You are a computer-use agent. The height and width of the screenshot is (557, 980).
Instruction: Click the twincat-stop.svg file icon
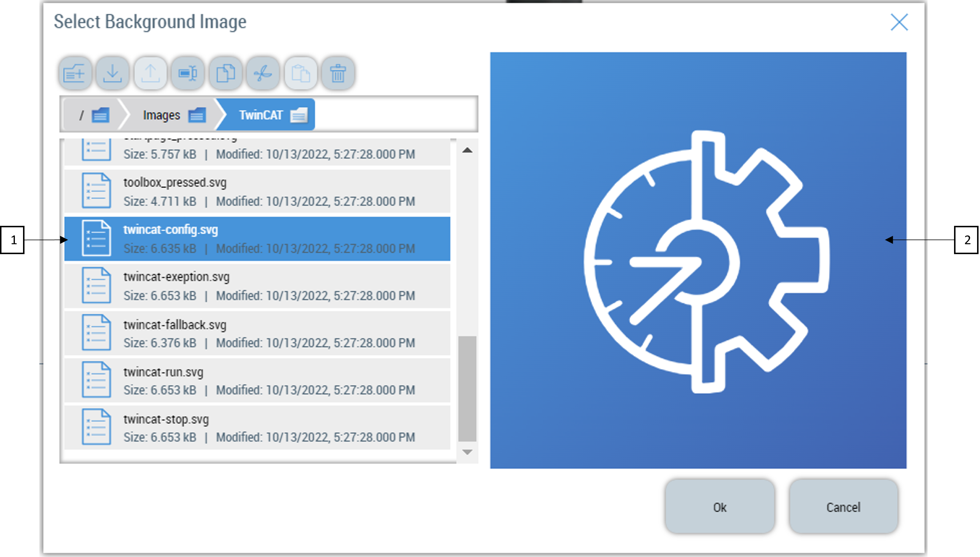pyautogui.click(x=96, y=427)
